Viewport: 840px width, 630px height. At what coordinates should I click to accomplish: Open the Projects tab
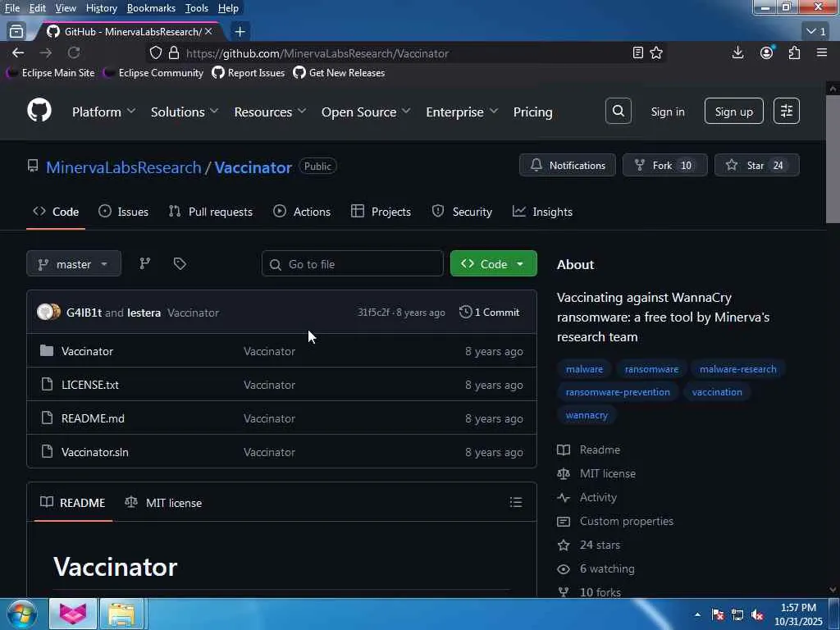pyautogui.click(x=381, y=212)
